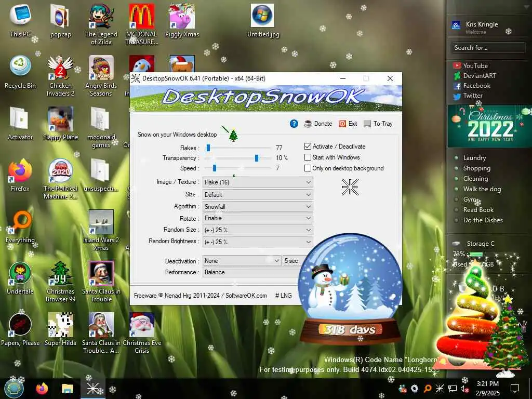Image resolution: width=532 pixels, height=399 pixels.
Task: Click the sidebar Search for... field
Action: pos(488,47)
